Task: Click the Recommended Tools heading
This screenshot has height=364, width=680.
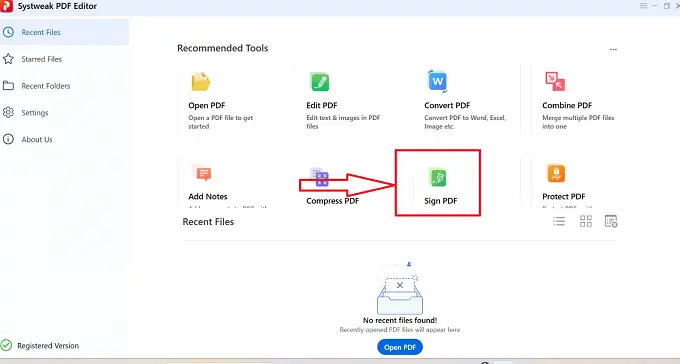Action: (x=222, y=48)
